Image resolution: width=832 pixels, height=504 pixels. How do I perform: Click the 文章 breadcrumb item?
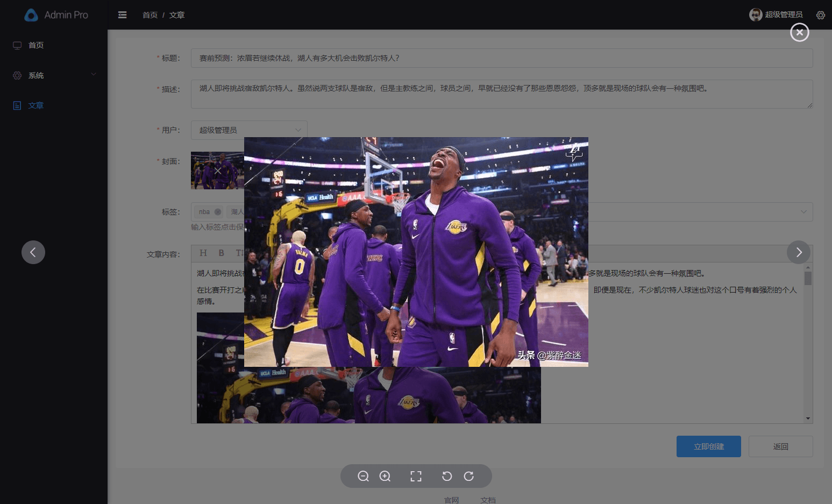[x=177, y=15]
